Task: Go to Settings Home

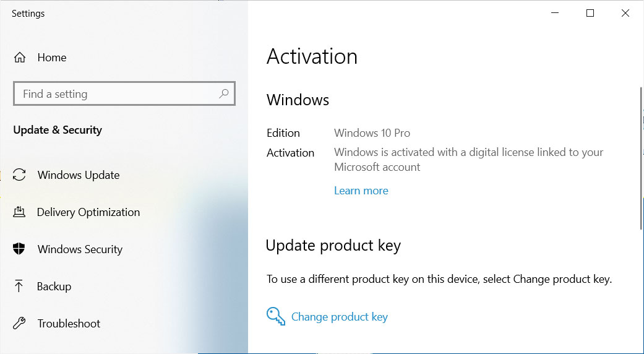Action: pos(52,58)
